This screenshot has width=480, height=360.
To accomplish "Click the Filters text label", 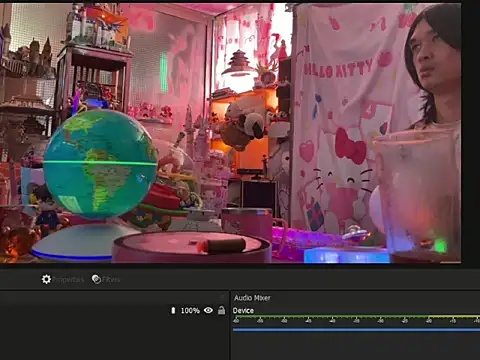I will [111, 279].
